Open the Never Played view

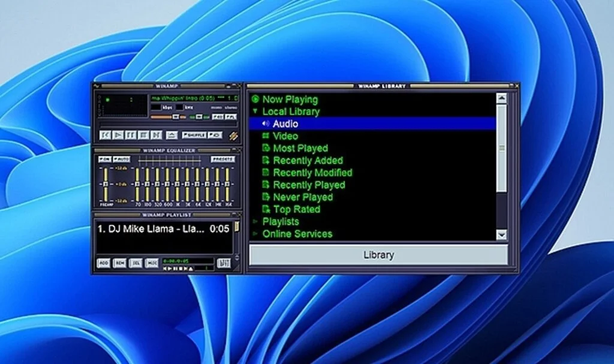coord(302,197)
